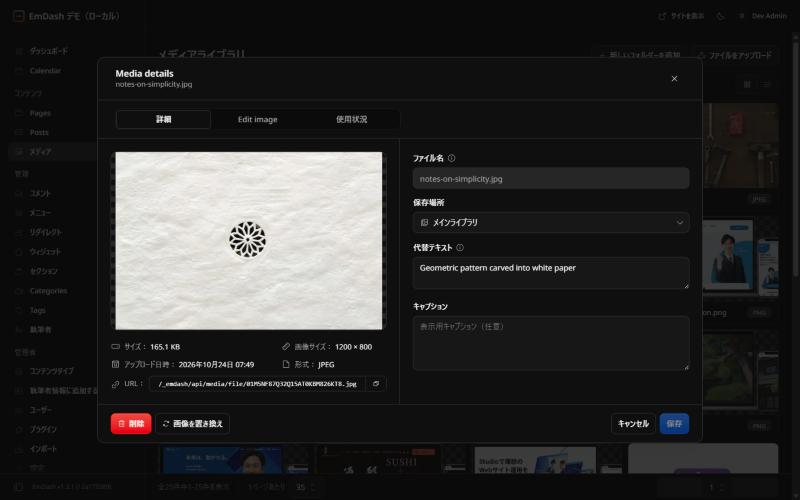Image resolution: width=800 pixels, height=500 pixels.
Task: Click the サイトを表示 link in top bar
Action: tap(681, 16)
